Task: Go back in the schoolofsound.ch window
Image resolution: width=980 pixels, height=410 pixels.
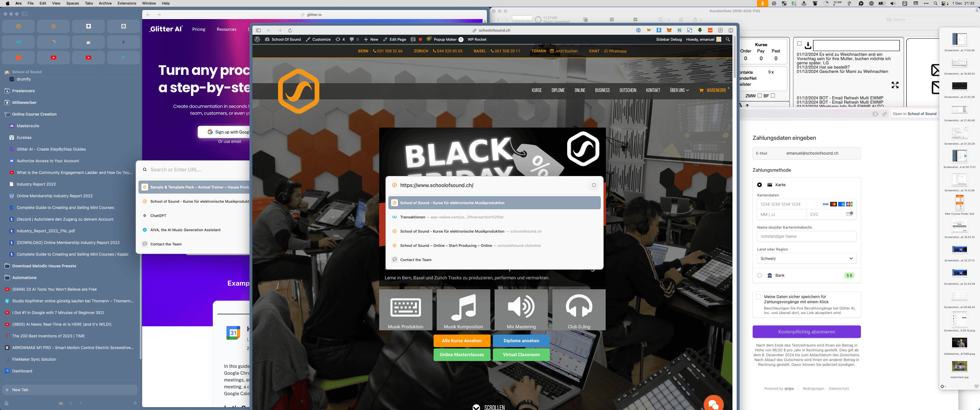Action: pyautogui.click(x=269, y=30)
